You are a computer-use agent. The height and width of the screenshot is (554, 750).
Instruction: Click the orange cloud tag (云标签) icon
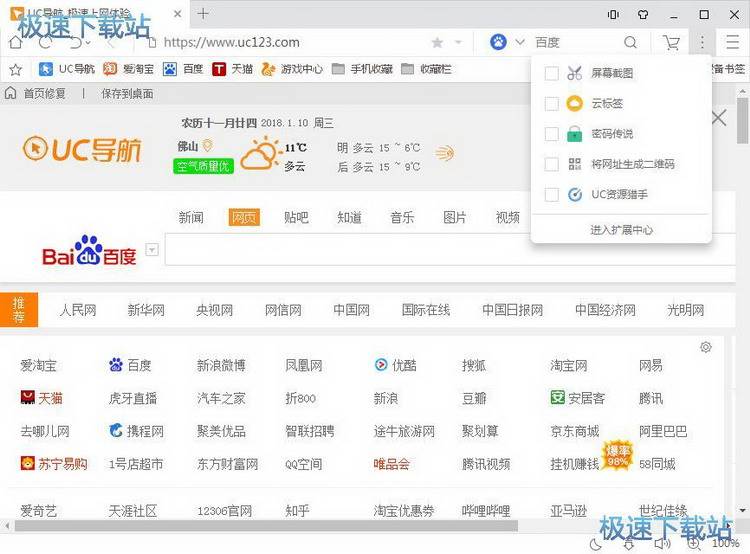(x=574, y=103)
